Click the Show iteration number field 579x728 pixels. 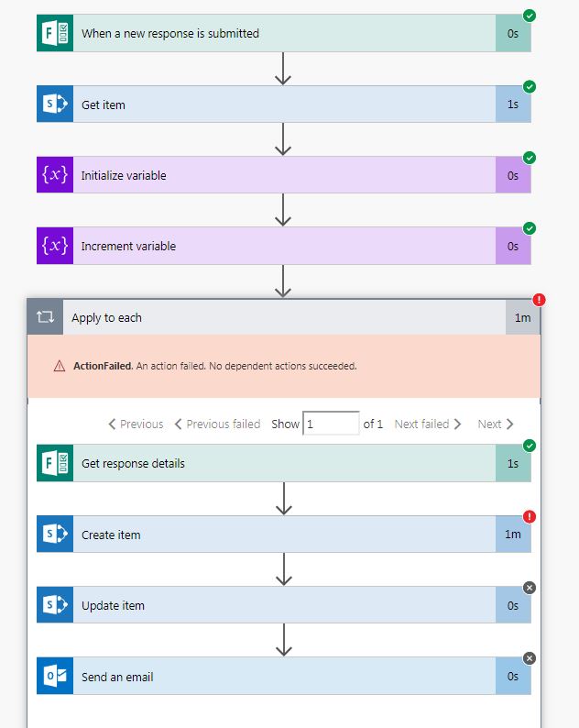tap(331, 424)
